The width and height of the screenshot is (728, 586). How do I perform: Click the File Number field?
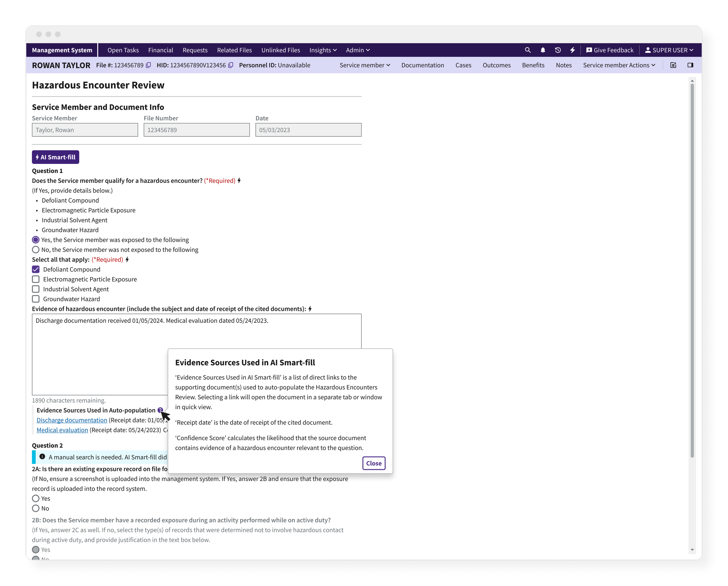click(x=197, y=130)
